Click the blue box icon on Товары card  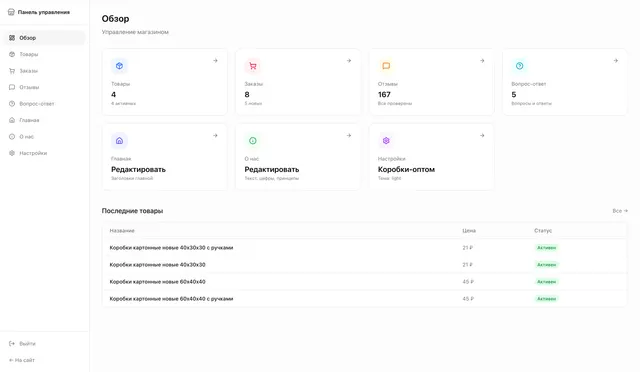(119, 66)
